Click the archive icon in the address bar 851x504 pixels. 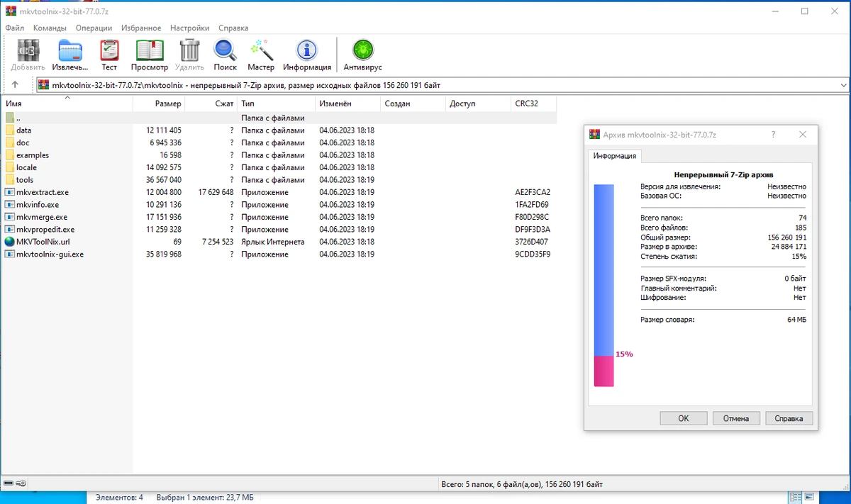[44, 85]
